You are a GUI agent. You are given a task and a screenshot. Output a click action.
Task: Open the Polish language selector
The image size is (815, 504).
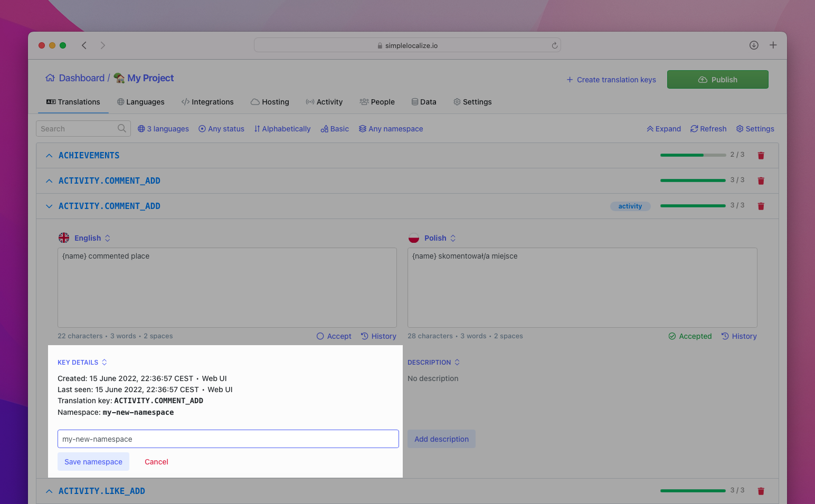[x=440, y=238]
